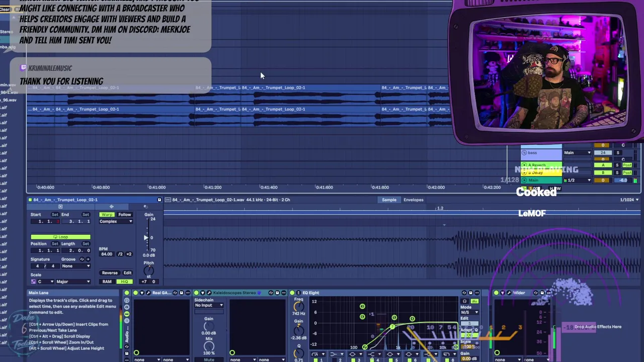Click the BPM 84.00 field
Screen dimensions: 644x362
pyautogui.click(x=107, y=254)
